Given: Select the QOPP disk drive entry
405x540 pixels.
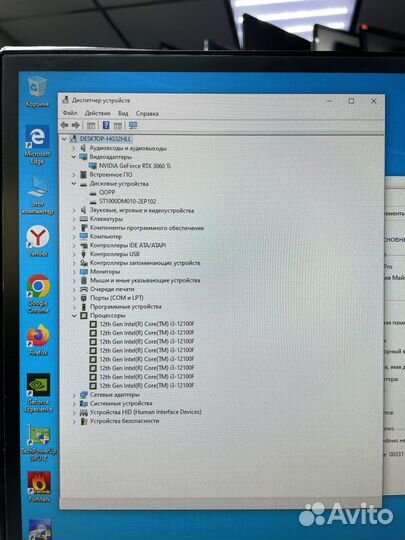Looking at the screenshot, I should click(107, 193).
